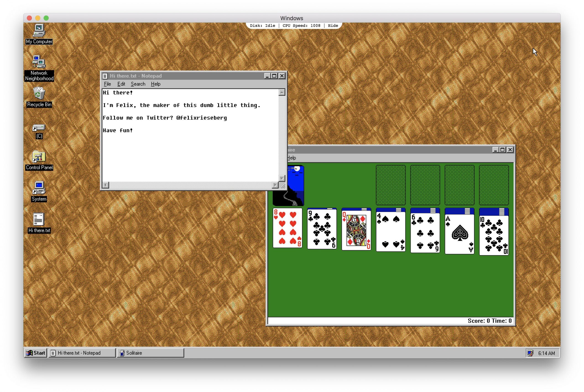
Task: Switch to Solitaire via the taskbar
Action: click(x=150, y=353)
